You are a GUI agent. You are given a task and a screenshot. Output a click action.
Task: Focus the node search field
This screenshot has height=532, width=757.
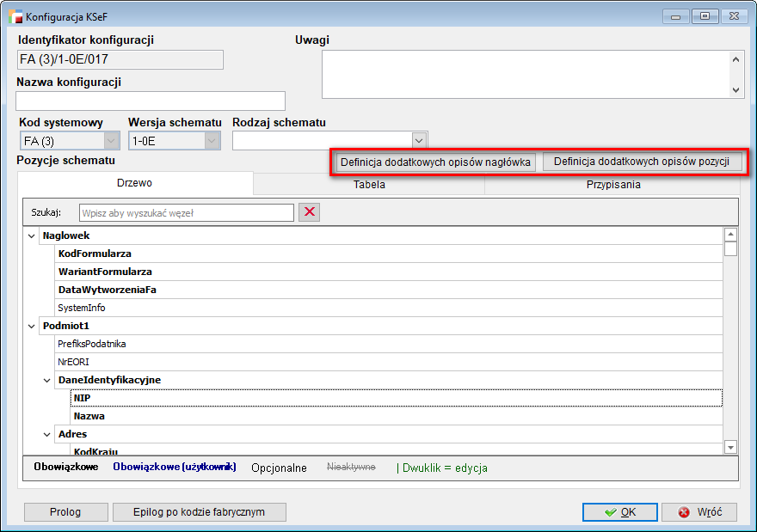click(186, 212)
